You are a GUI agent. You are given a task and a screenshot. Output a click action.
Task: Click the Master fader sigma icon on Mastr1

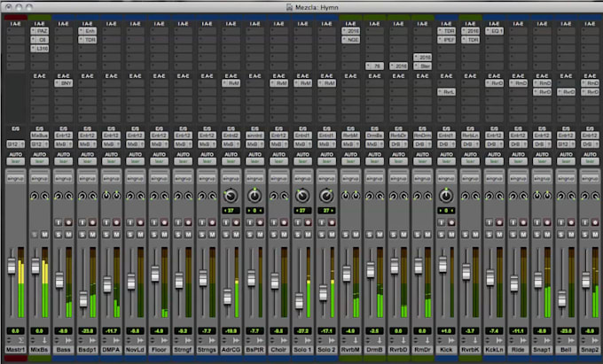20,340
